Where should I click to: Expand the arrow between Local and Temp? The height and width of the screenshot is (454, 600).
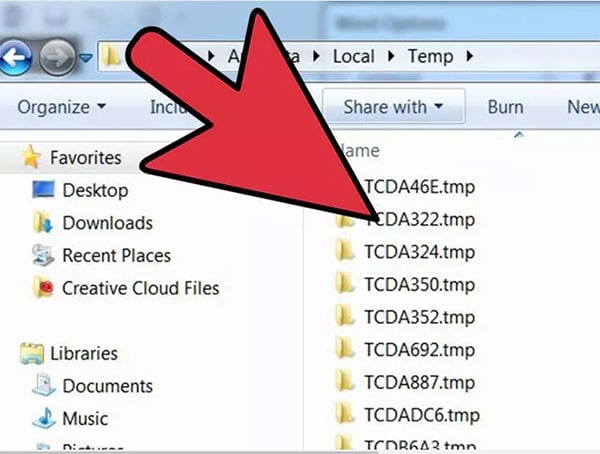[391, 57]
